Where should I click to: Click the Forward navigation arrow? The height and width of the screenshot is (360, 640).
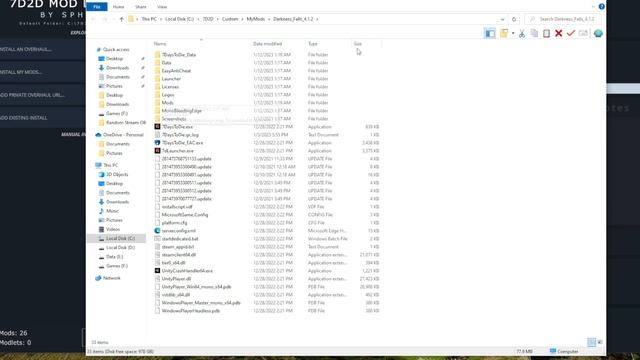click(x=104, y=19)
